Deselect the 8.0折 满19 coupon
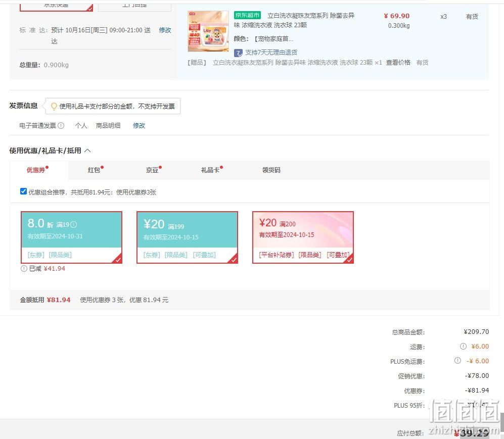 pos(71,237)
